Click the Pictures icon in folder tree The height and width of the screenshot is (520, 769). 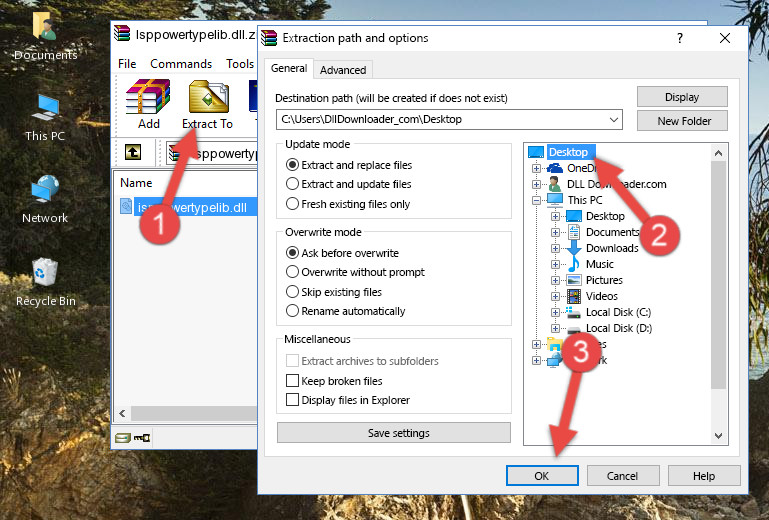tap(574, 280)
